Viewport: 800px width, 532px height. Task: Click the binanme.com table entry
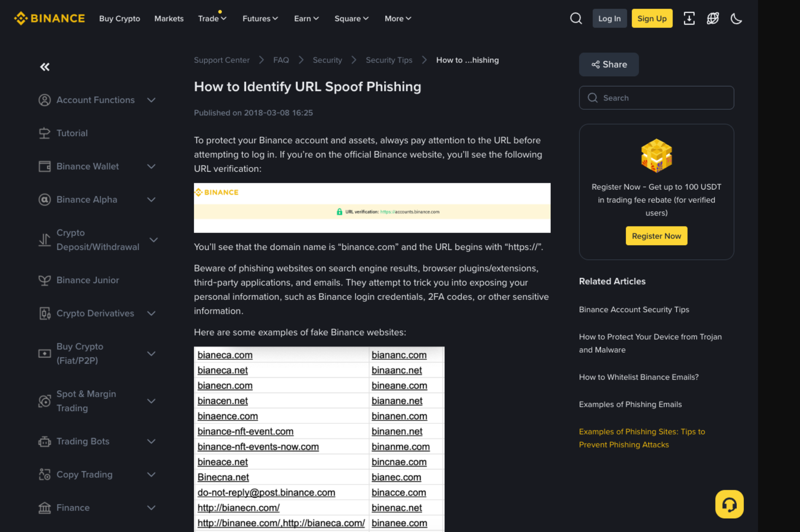[400, 446]
